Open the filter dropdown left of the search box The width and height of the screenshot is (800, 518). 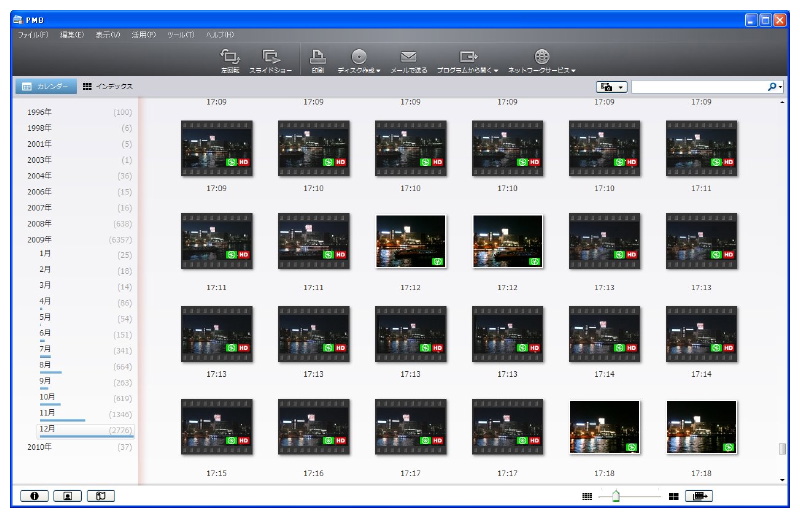[x=611, y=88]
